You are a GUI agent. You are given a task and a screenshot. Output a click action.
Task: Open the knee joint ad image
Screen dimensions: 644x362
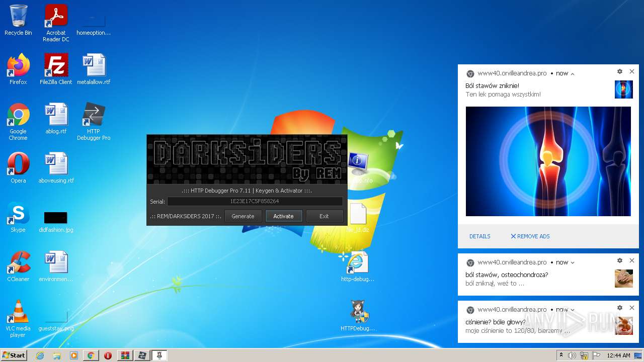pos(548,161)
